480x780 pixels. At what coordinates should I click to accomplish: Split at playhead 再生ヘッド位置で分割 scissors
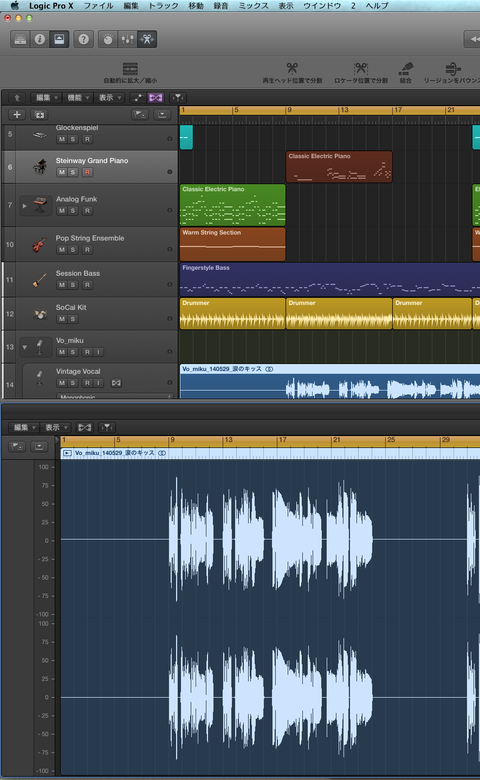point(292,69)
